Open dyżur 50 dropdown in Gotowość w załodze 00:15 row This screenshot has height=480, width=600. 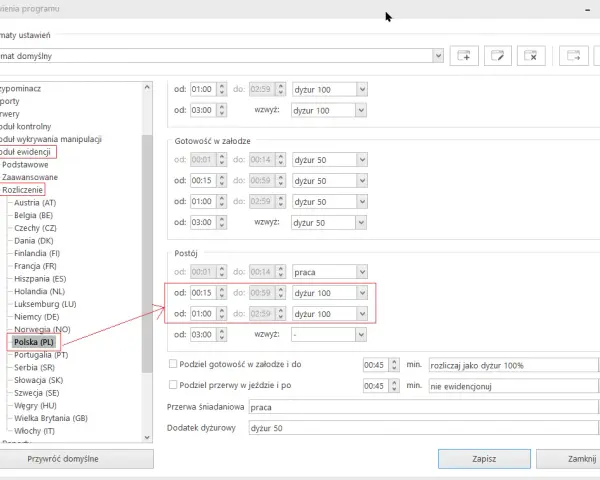(x=329, y=181)
